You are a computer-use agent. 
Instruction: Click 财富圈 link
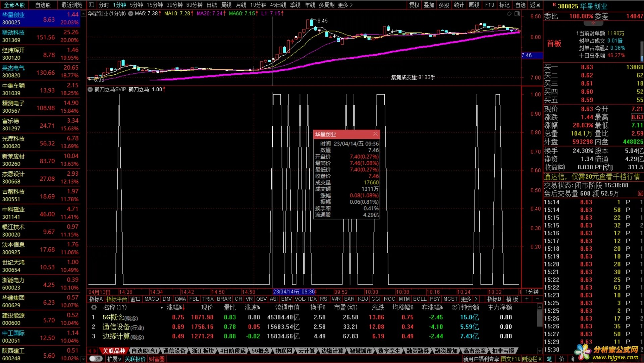157,359
